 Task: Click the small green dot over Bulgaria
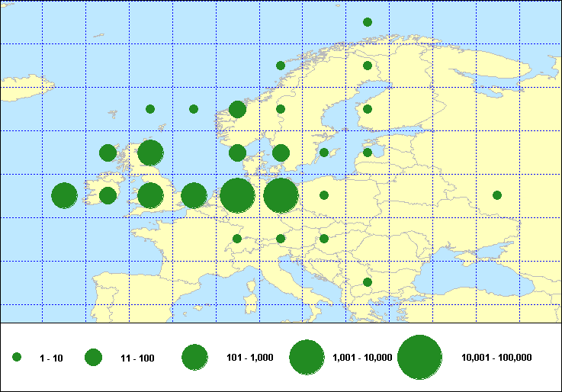pyautogui.click(x=367, y=282)
